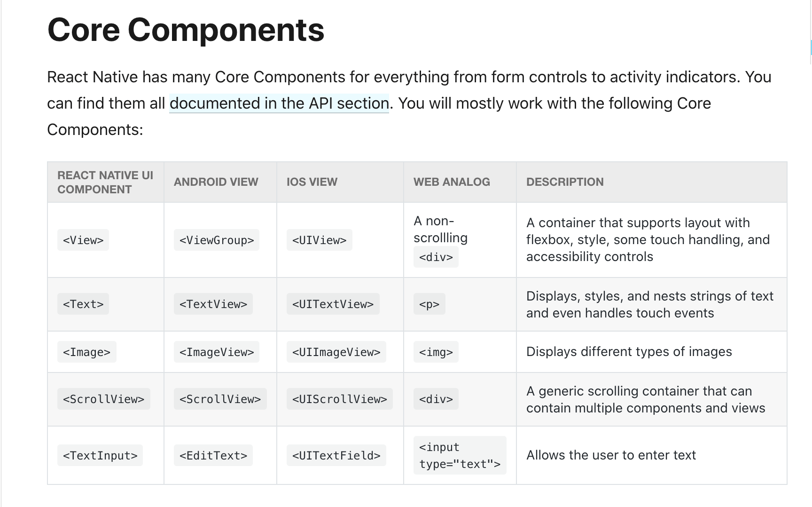
Task: Click the <UIScrollView> code tag
Action: click(x=340, y=399)
